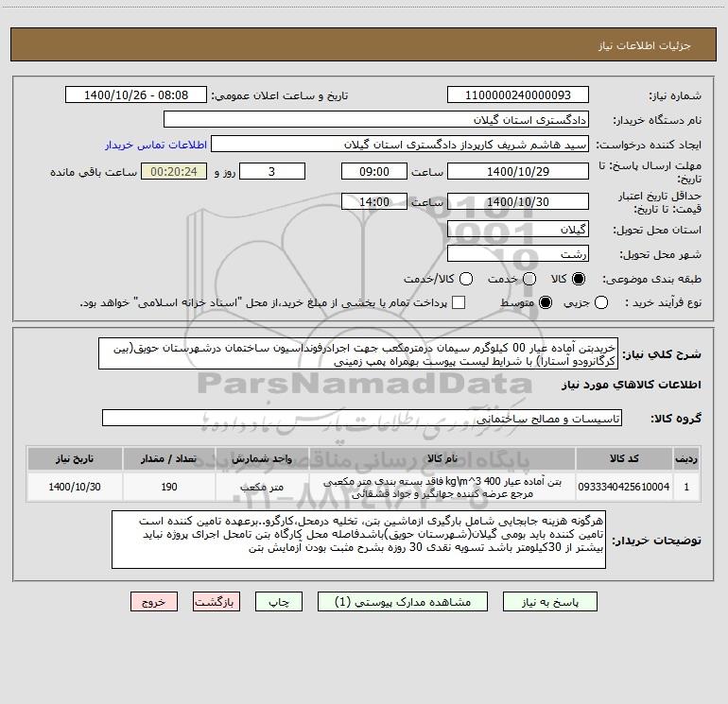The width and height of the screenshot is (728, 704).
Task: Click the response deadline date 1400/10/29
Action: [x=518, y=171]
